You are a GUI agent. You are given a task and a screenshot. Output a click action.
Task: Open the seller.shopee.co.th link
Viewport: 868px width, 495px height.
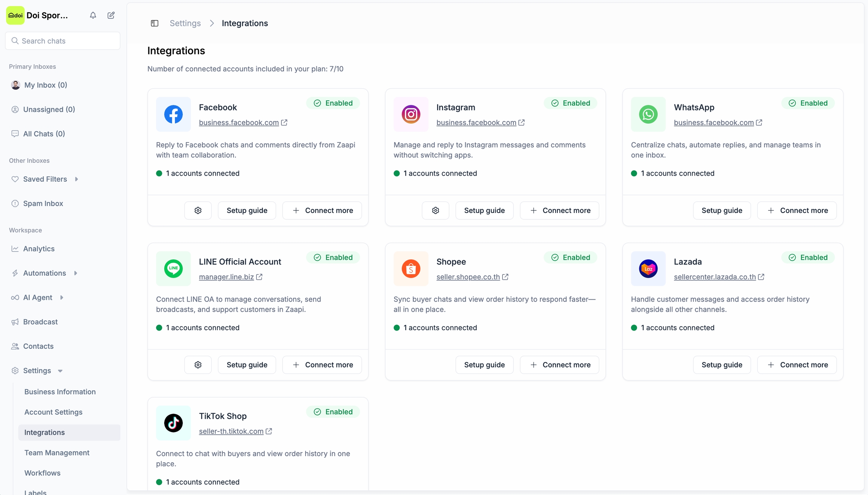click(468, 277)
